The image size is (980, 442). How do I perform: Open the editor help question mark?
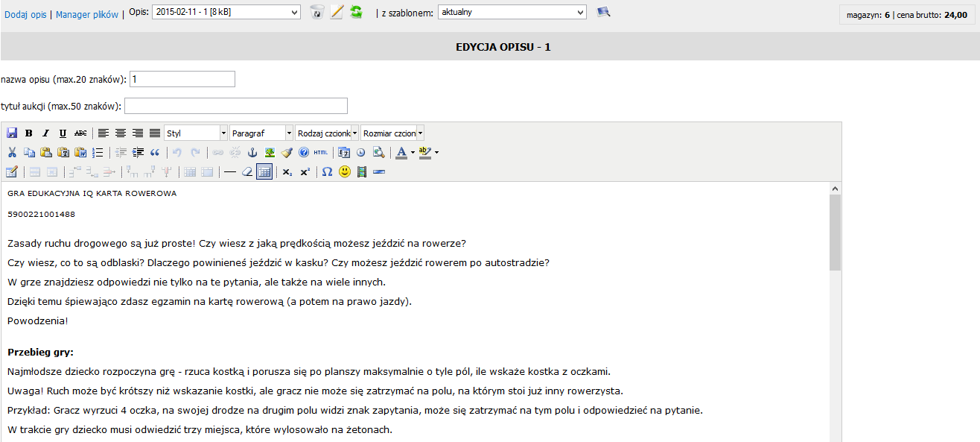pos(304,153)
